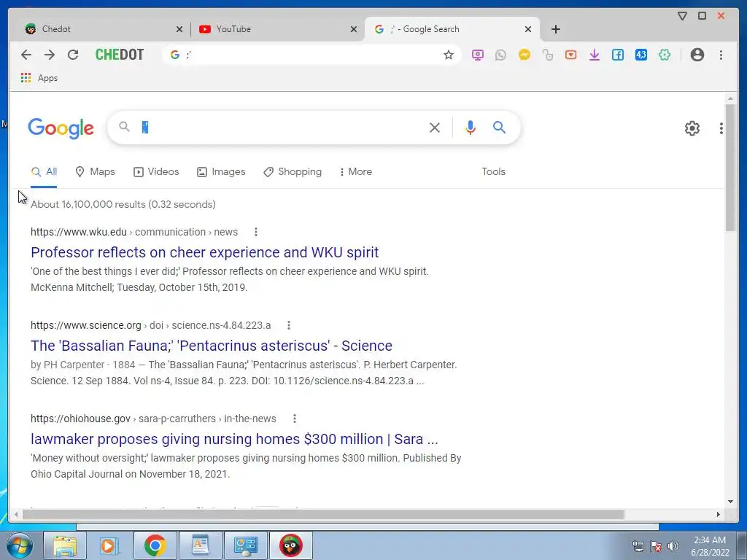
Task: Click the vertical page scrollbar thumb
Action: pos(730,168)
